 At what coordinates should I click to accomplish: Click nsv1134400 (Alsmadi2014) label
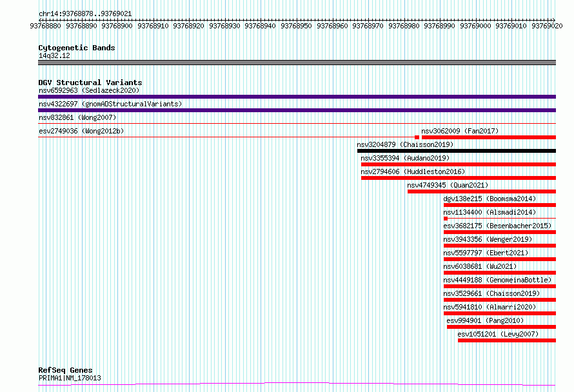point(490,212)
